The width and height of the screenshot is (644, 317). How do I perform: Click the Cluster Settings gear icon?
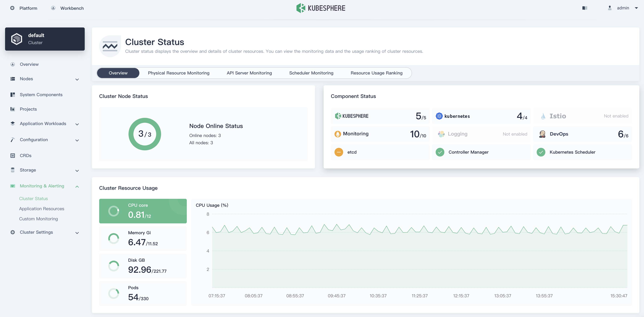point(13,232)
